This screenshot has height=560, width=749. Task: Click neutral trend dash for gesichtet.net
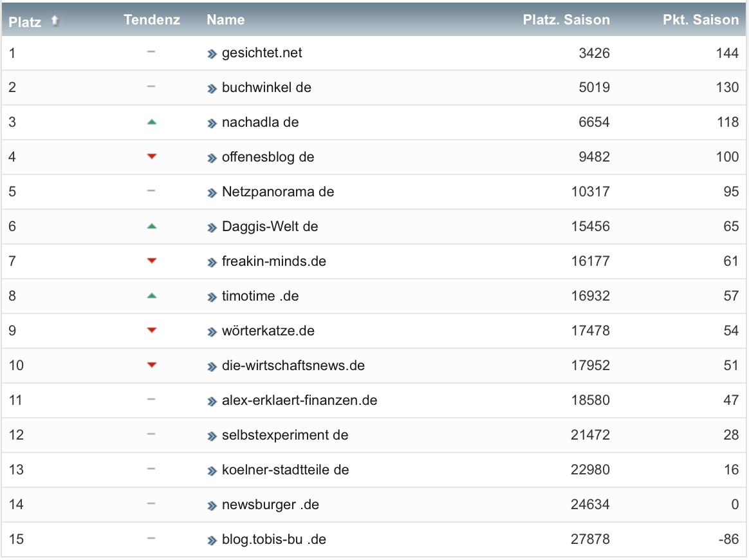(x=151, y=51)
